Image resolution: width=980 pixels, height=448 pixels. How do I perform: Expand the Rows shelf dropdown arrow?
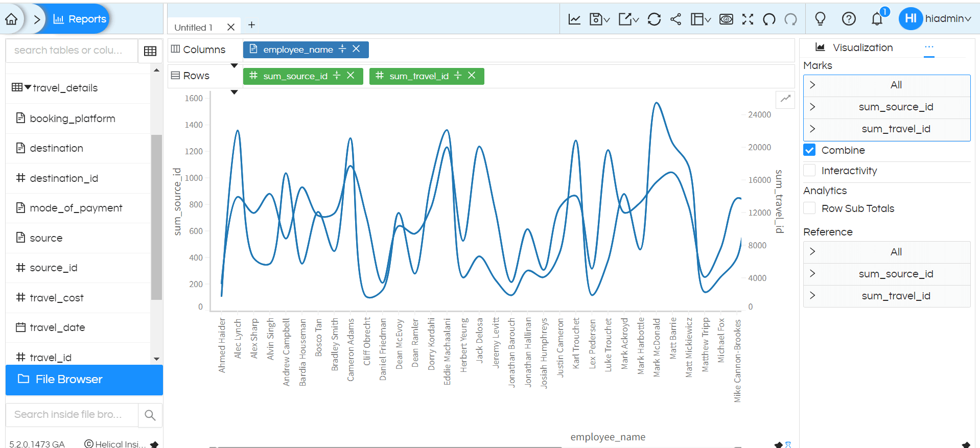tap(234, 92)
